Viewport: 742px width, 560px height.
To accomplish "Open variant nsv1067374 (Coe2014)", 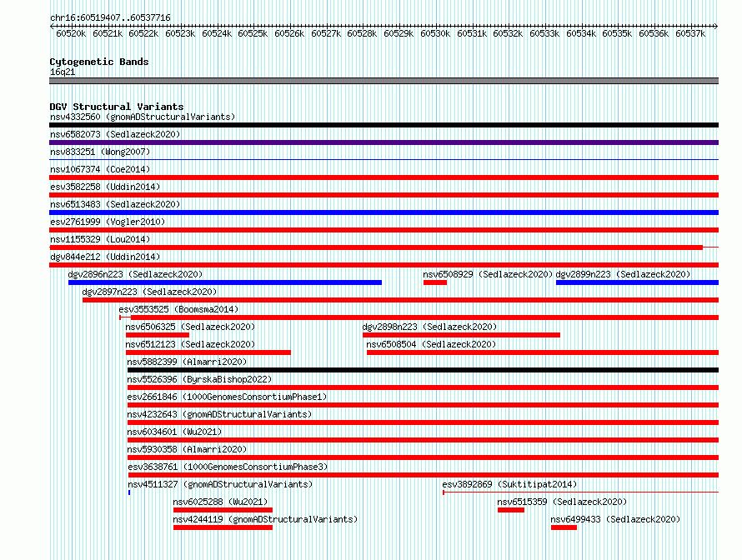I will click(100, 169).
